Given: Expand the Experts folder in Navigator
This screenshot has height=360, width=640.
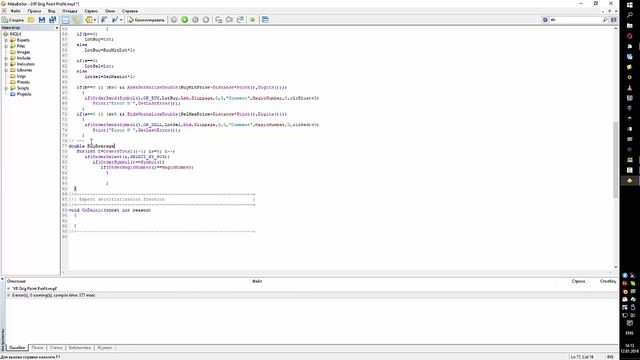Looking at the screenshot, I should [6, 40].
